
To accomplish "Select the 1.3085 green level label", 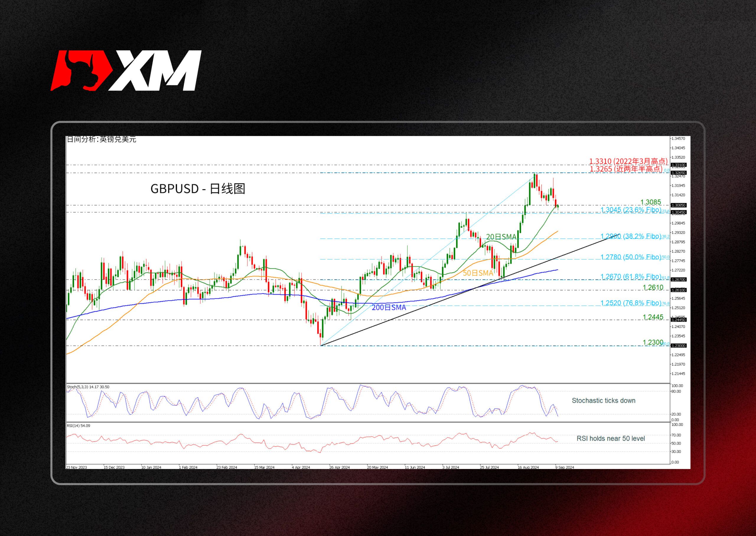I will pyautogui.click(x=650, y=202).
